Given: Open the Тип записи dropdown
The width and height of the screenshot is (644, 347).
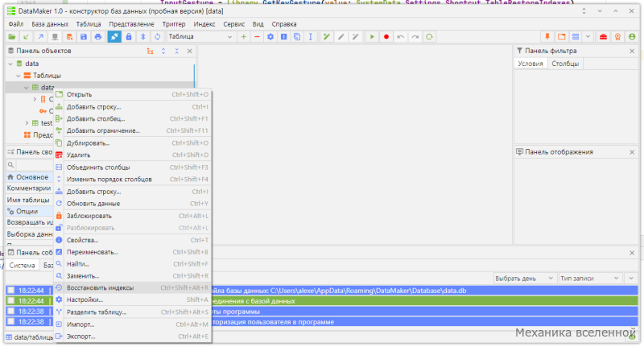Looking at the screenshot, I should 590,279.
